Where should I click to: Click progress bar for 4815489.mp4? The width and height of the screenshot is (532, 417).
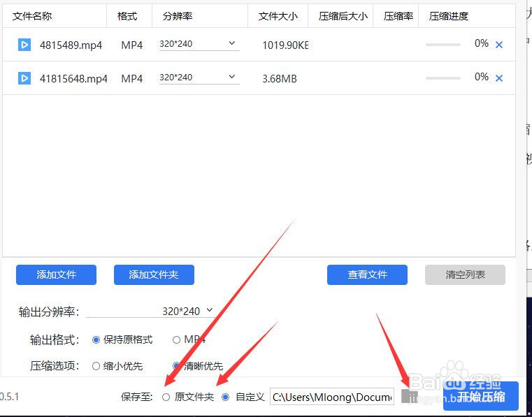pos(443,45)
